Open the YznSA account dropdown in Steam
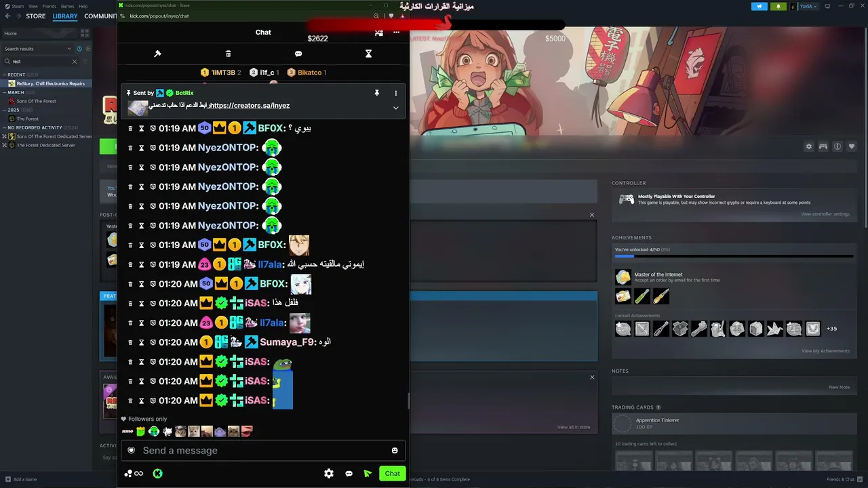The image size is (868, 488). [805, 6]
